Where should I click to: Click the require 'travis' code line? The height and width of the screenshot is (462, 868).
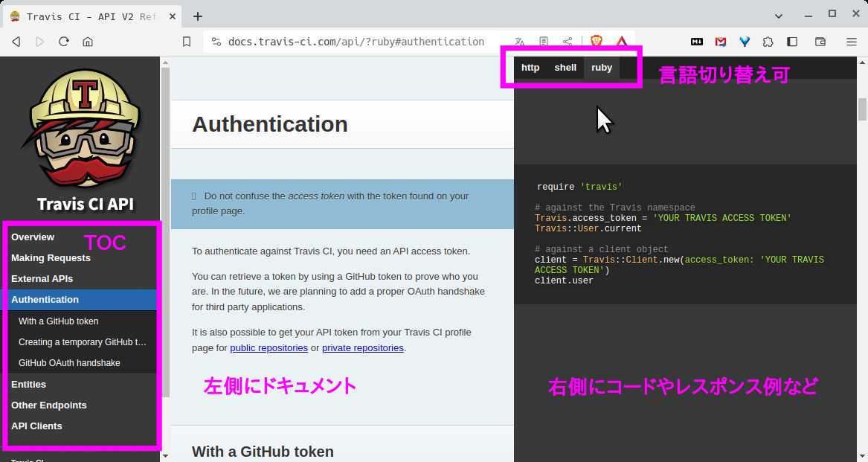(x=579, y=187)
